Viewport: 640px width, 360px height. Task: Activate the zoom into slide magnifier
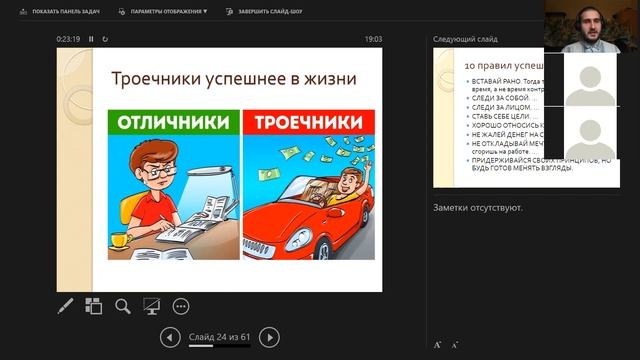point(123,306)
